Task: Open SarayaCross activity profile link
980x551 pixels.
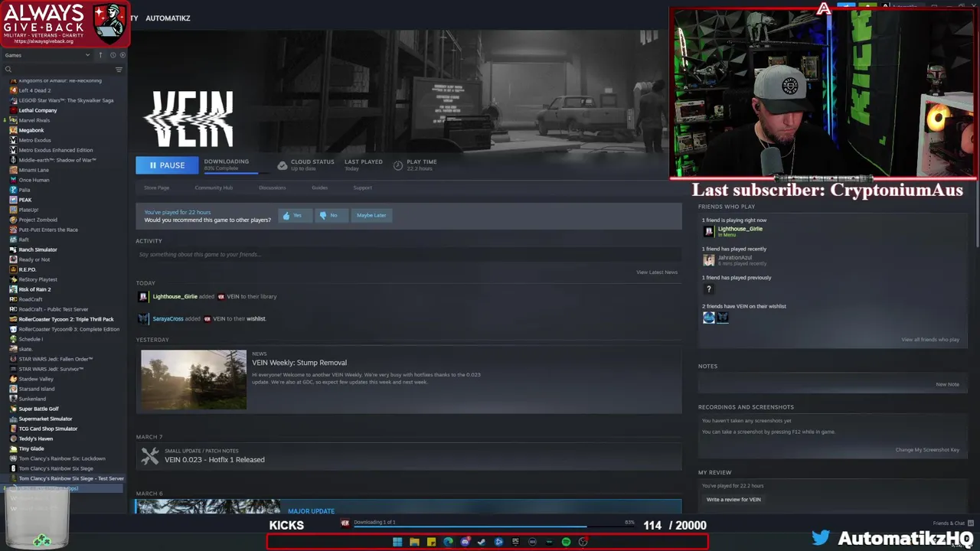Action: coord(168,318)
